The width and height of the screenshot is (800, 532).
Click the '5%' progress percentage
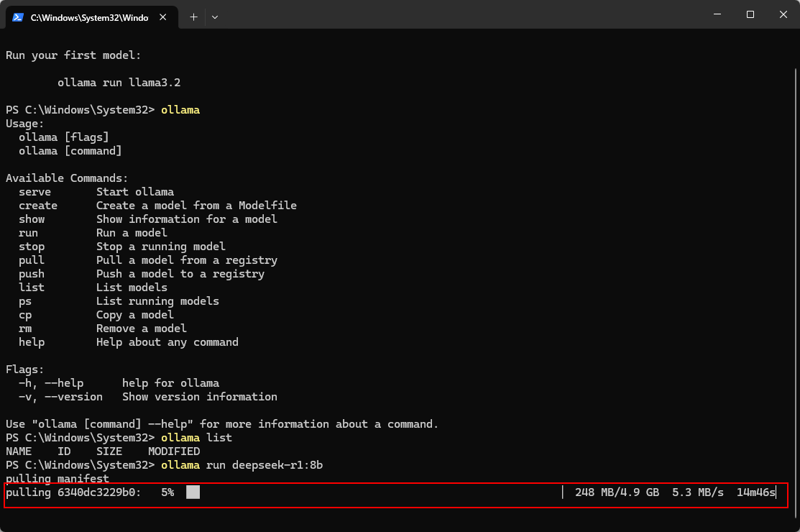click(167, 492)
